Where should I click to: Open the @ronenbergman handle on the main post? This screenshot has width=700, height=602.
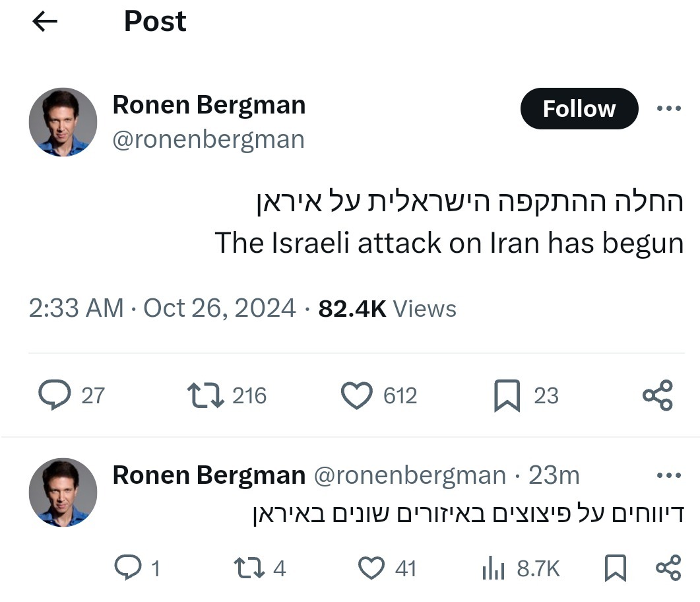tap(208, 140)
